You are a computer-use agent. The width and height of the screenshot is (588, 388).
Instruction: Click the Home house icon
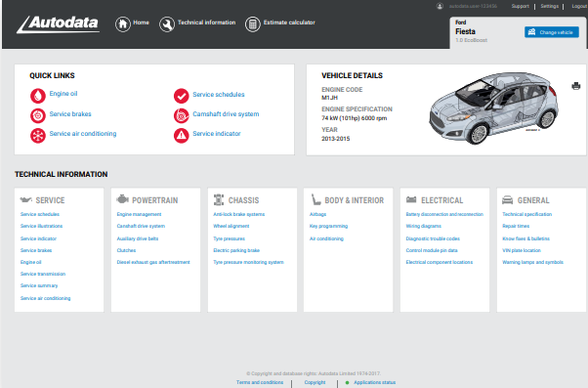[123, 24]
